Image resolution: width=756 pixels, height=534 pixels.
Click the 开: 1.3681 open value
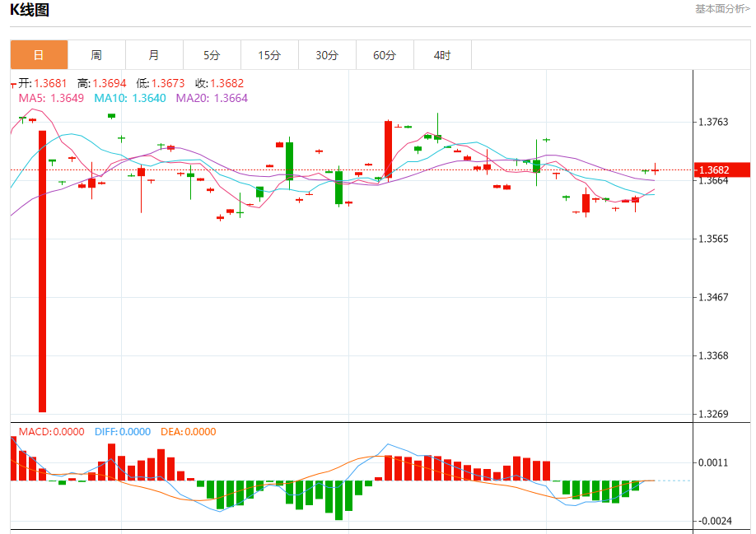click(43, 83)
